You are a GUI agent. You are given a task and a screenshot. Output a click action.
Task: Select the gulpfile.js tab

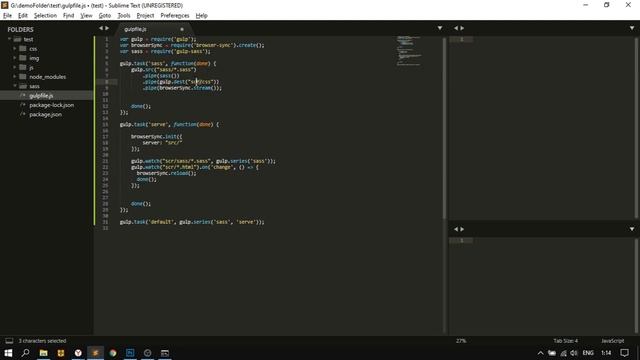[x=153, y=29]
